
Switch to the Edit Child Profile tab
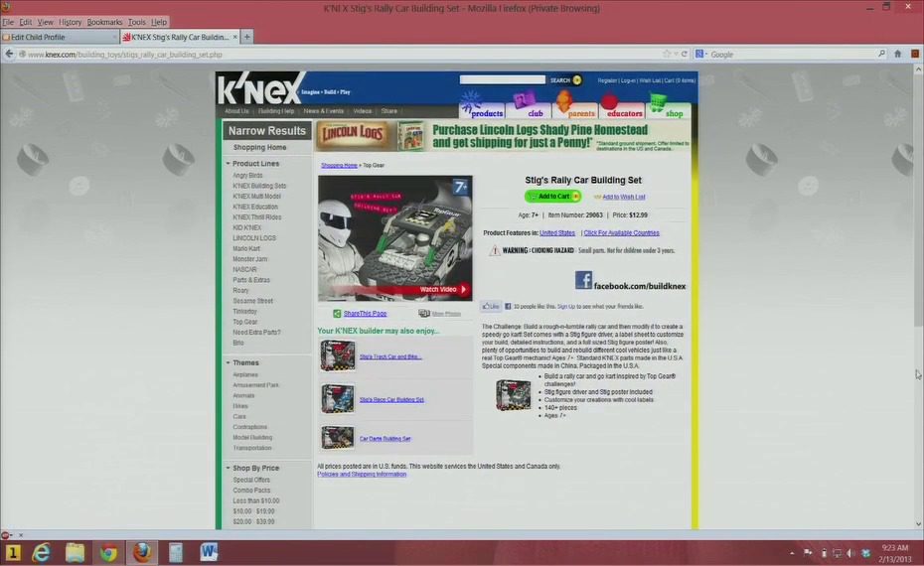(59, 37)
